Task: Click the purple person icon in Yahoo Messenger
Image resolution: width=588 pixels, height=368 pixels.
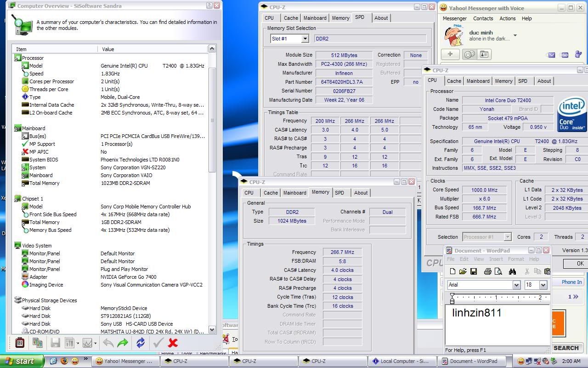Action: [x=578, y=55]
